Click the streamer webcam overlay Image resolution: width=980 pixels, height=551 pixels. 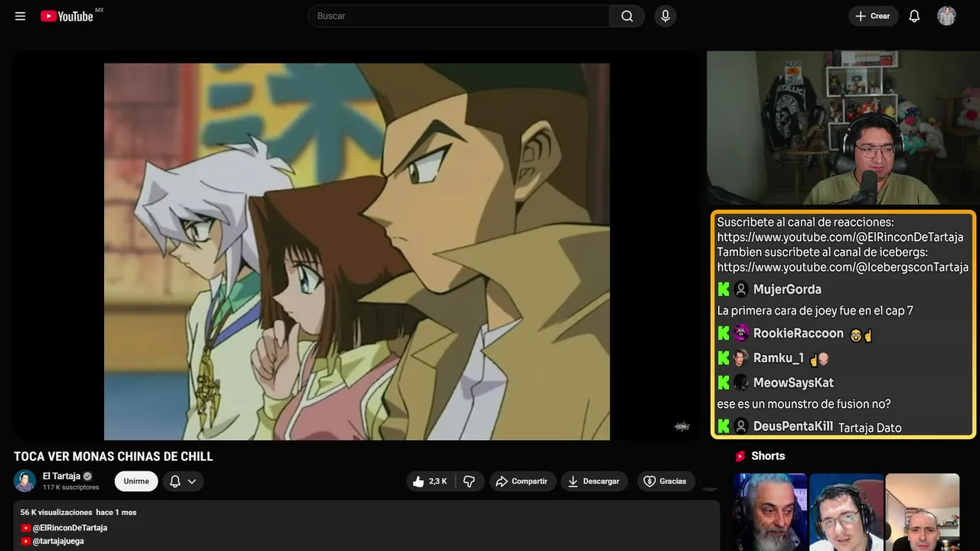pos(843,128)
